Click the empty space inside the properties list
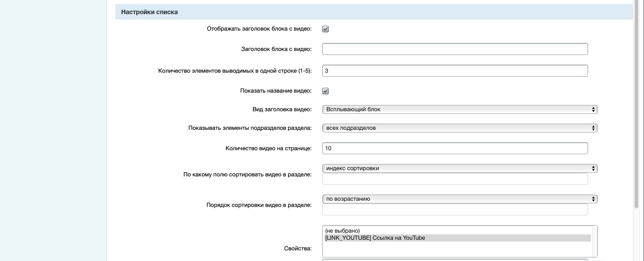The width and height of the screenshot is (644, 261). point(457,249)
